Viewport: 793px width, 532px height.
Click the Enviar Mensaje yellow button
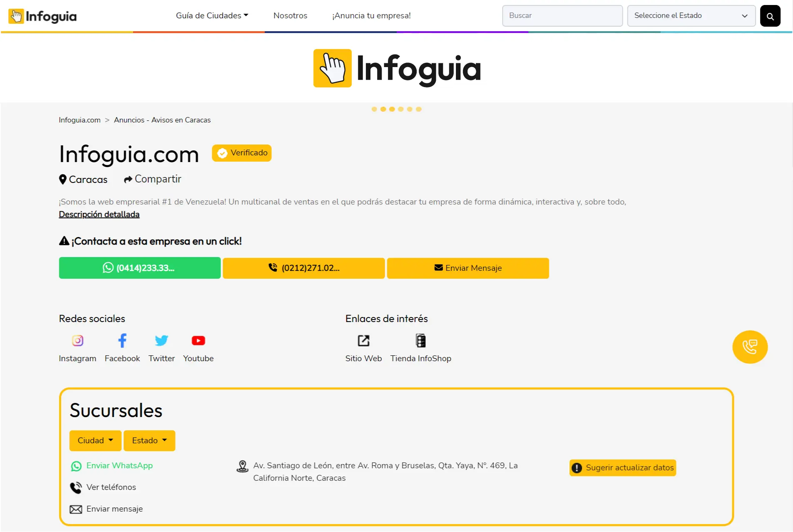[468, 268]
